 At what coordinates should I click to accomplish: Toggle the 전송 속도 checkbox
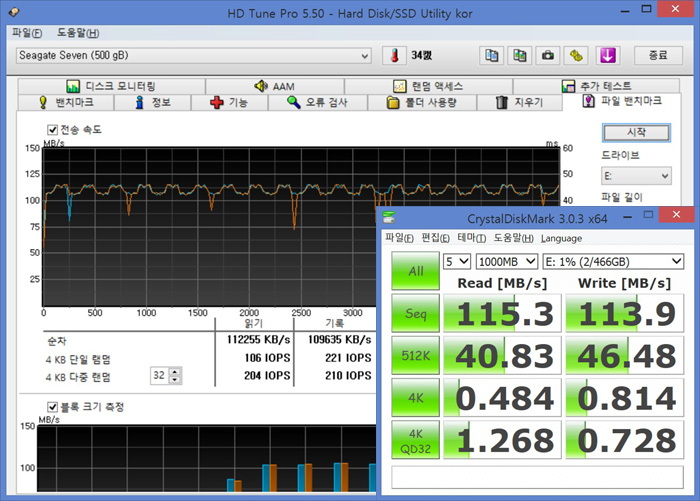(x=52, y=130)
